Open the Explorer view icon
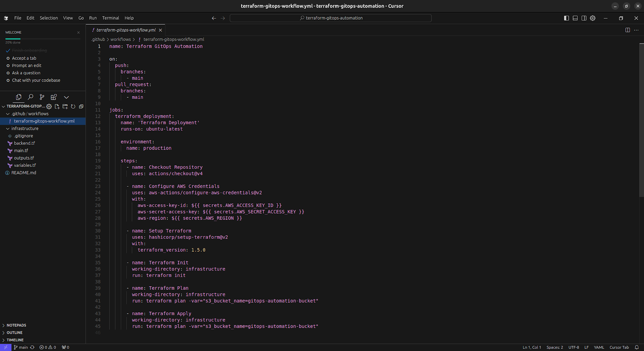Image resolution: width=644 pixels, height=351 pixels. [x=19, y=97]
